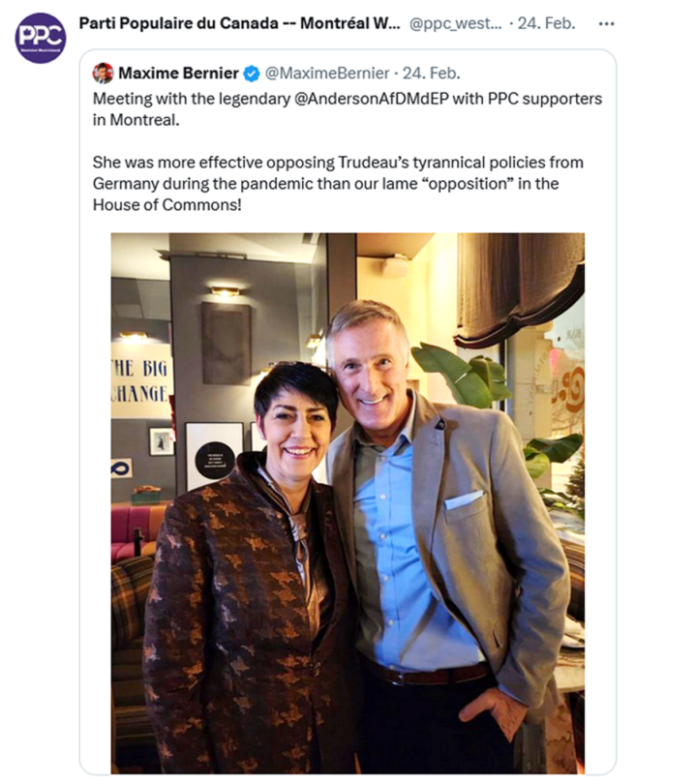The height and width of the screenshot is (784, 697).
Task: Open the purple PPC profile avatar
Action: pyautogui.click(x=41, y=38)
